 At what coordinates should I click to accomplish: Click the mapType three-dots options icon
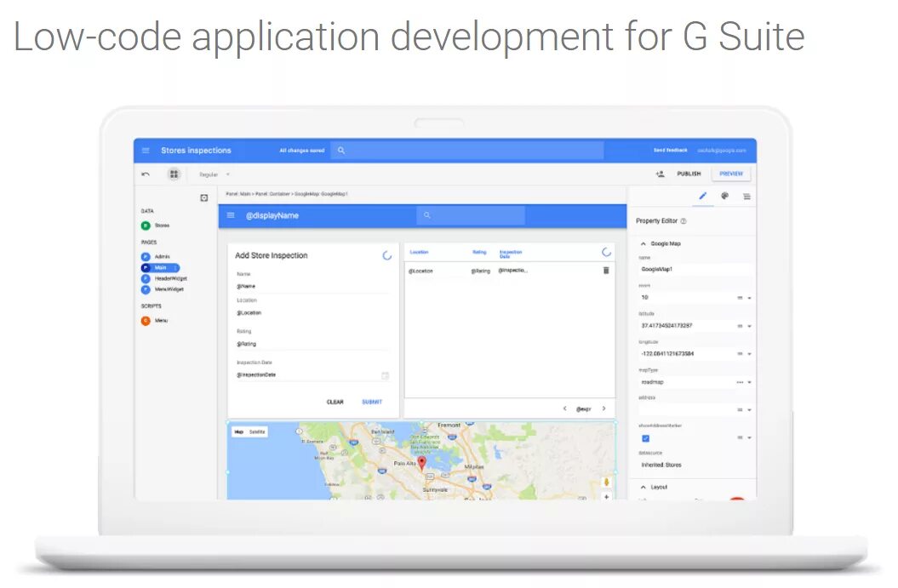pos(740,382)
